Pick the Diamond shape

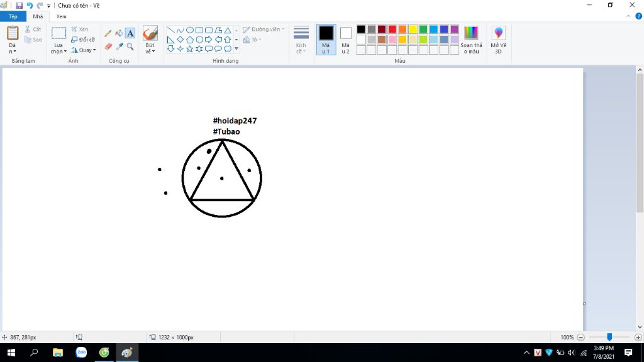pyautogui.click(x=180, y=40)
